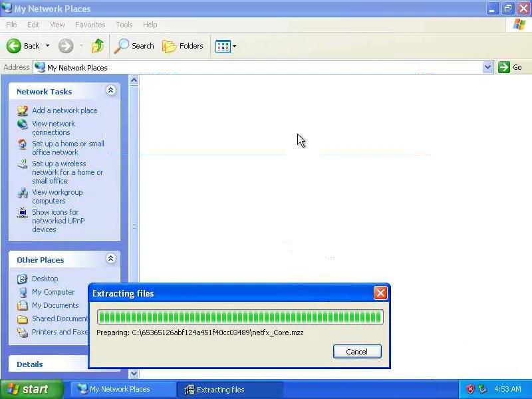Click the My Documents icon

[x=23, y=305]
